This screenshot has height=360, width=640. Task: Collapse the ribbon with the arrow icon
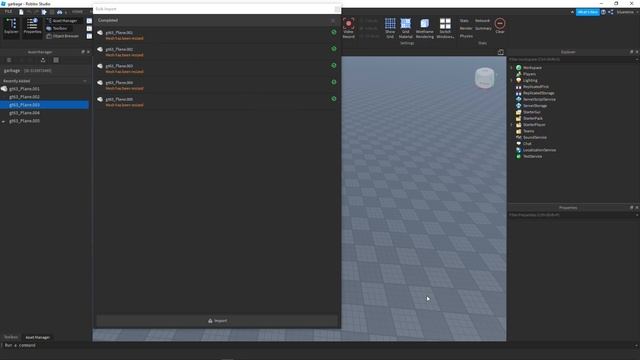point(572,12)
